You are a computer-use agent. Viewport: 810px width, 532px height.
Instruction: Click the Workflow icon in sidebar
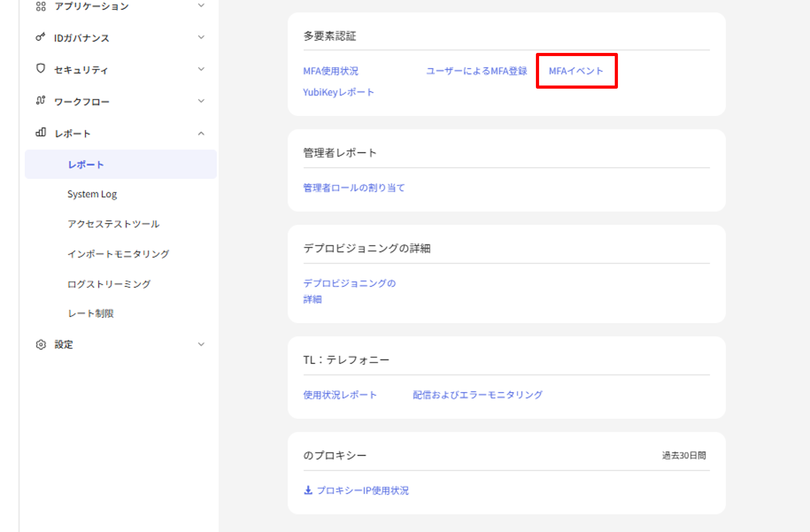tap(41, 101)
